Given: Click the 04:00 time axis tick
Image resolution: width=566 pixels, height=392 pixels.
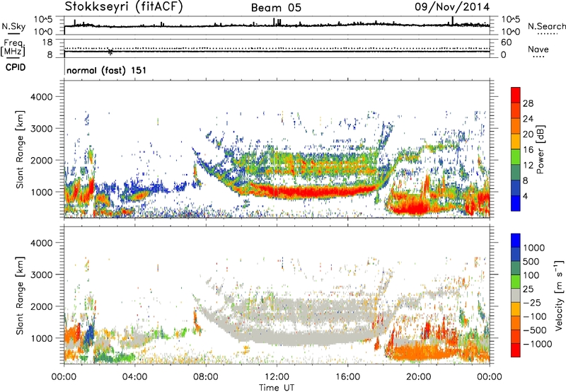Looking at the screenshot, I should coord(135,377).
